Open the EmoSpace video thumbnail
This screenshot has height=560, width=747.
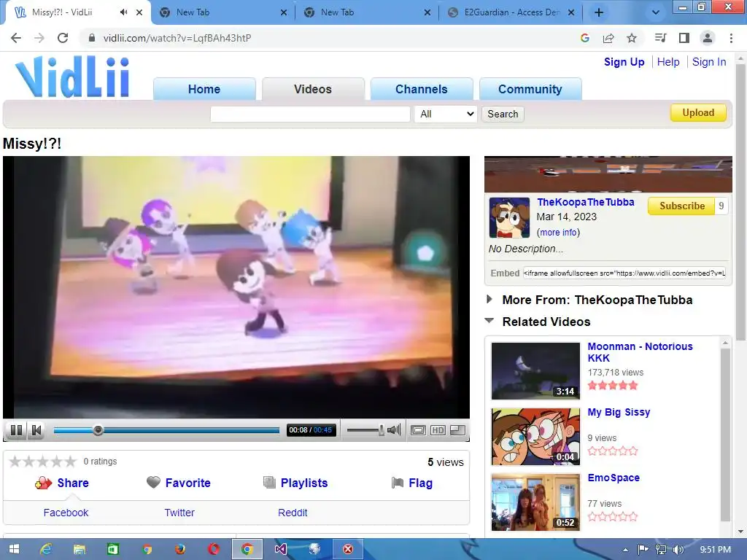click(x=535, y=502)
